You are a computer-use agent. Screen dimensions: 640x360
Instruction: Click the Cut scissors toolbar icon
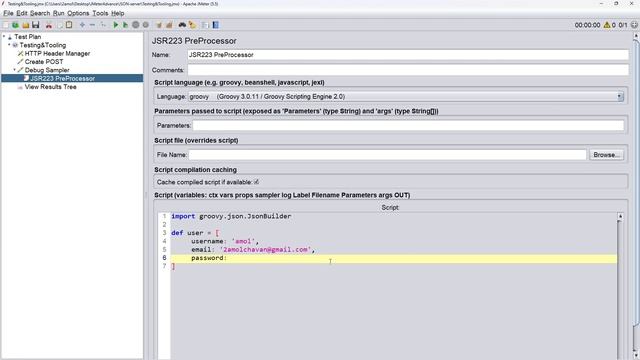[49, 25]
